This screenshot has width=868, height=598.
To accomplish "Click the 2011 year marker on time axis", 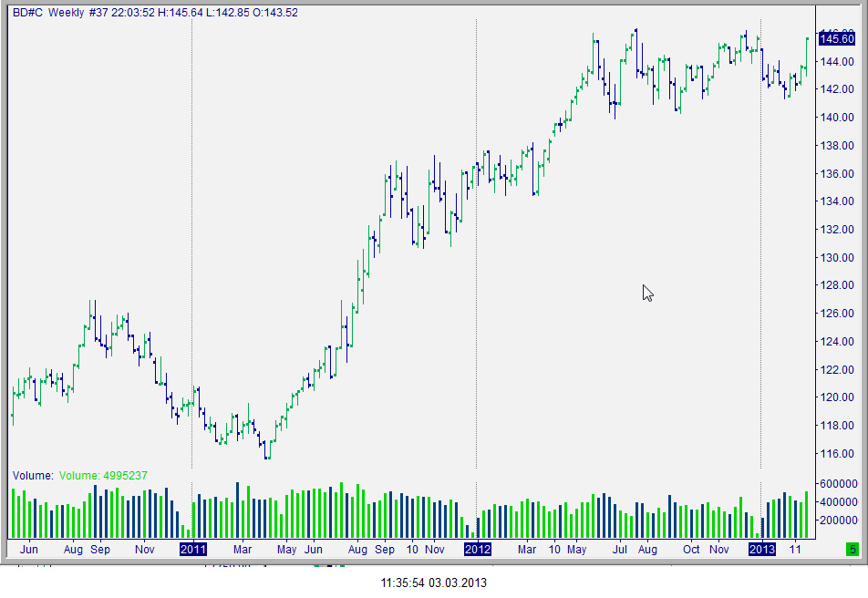I will [193, 550].
